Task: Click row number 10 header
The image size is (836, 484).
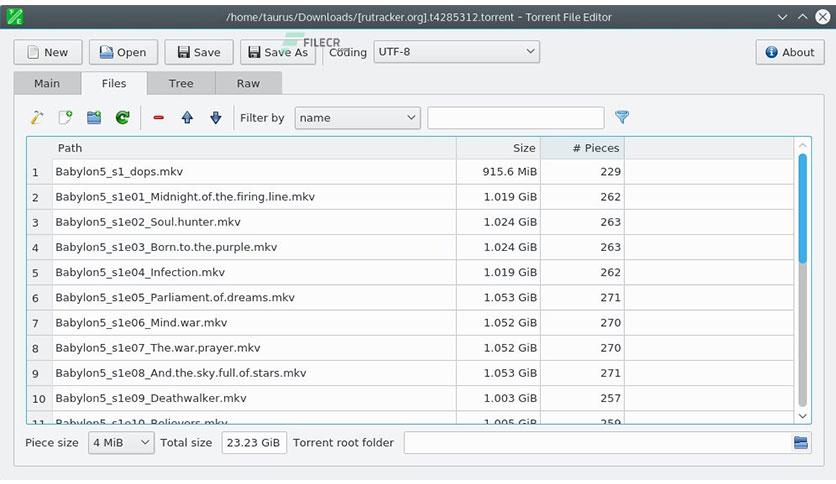Action: point(39,399)
